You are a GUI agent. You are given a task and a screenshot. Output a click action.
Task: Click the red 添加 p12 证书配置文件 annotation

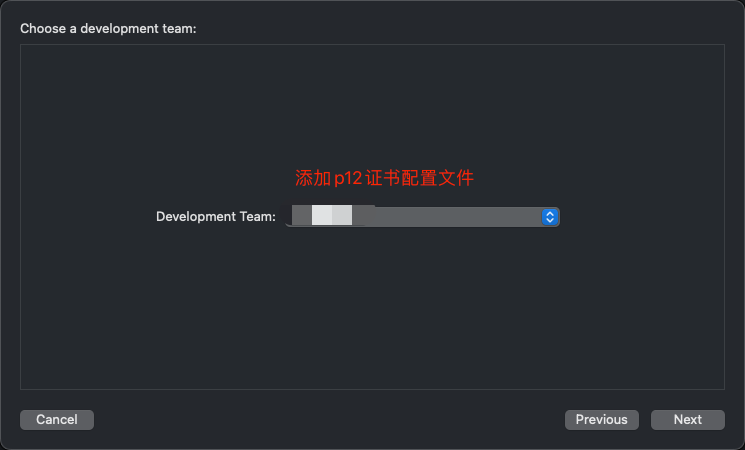pos(384,178)
